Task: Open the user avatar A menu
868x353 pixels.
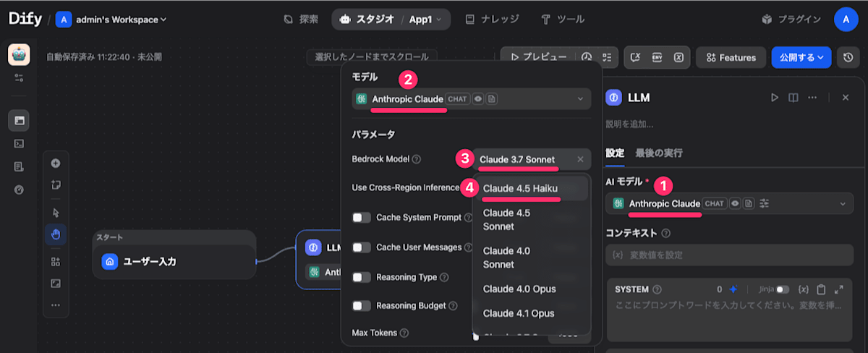Action: (x=846, y=20)
